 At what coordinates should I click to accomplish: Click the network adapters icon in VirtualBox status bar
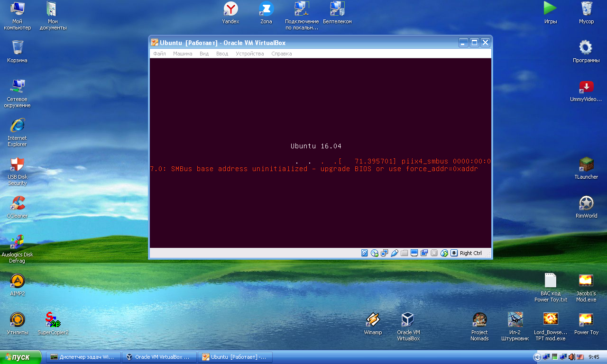(385, 253)
